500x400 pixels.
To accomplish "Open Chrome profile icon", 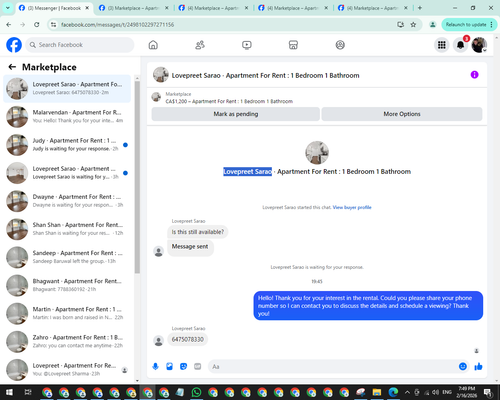I will pyautogui.click(x=433, y=25).
